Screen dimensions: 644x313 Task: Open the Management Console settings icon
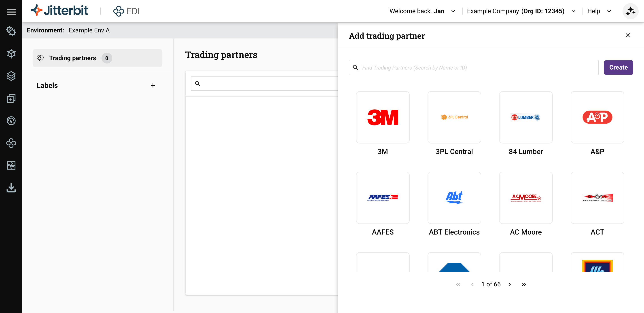(11, 32)
